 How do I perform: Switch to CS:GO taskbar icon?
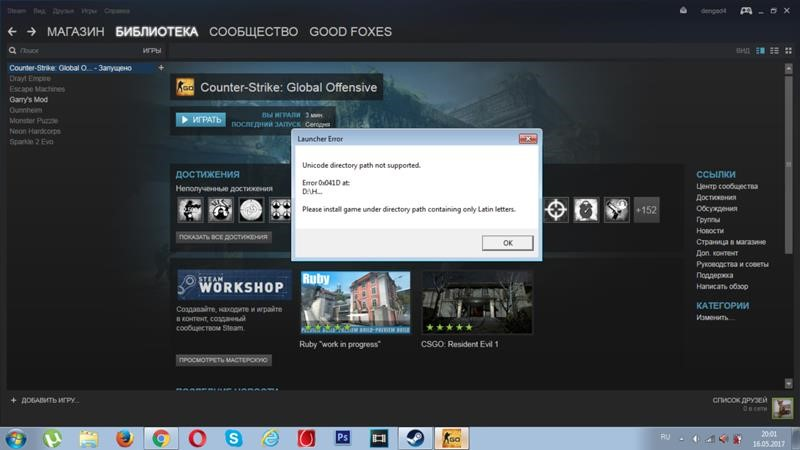(452, 438)
